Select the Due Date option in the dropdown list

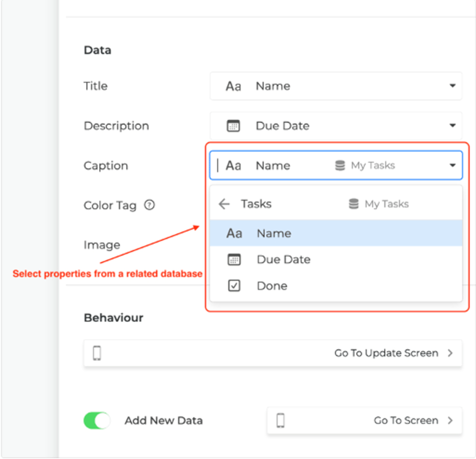[336, 260]
